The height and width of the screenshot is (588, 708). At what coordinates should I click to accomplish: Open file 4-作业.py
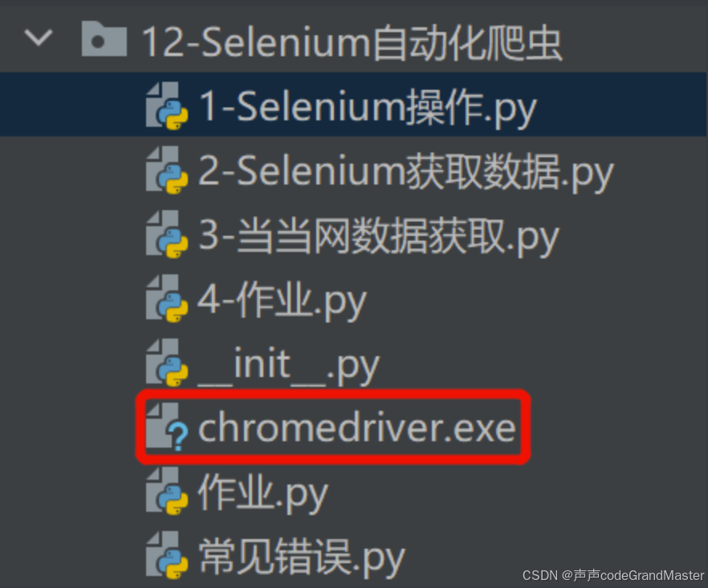tap(283, 300)
